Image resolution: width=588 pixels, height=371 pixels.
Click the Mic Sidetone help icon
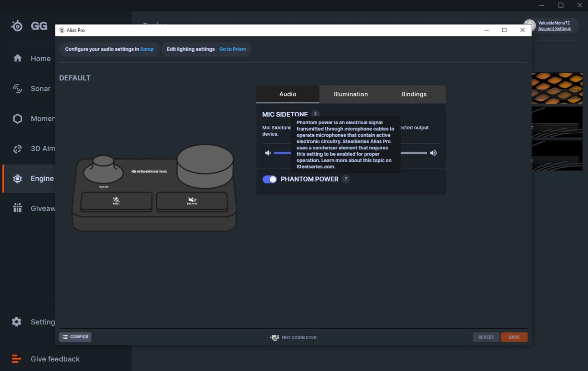pos(315,114)
